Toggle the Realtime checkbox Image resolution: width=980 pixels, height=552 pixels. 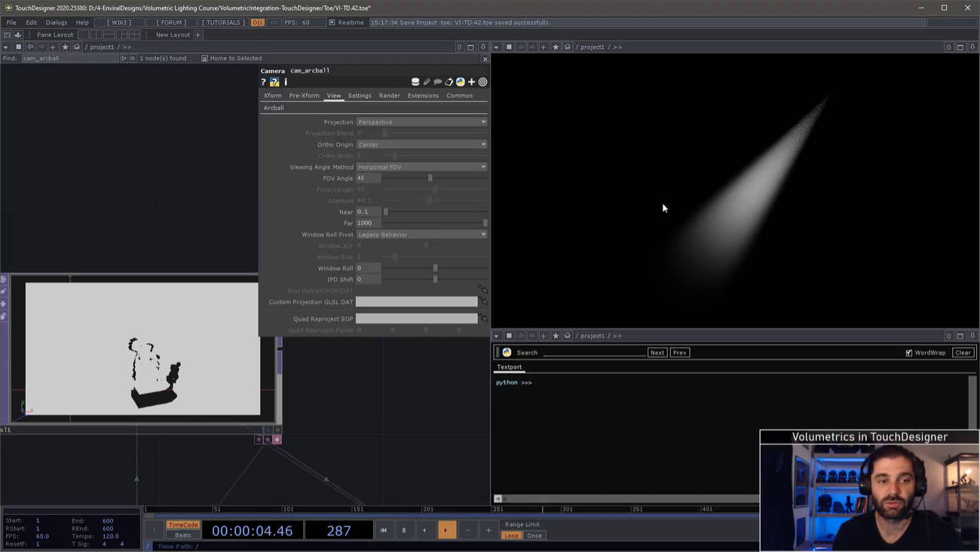tap(332, 23)
